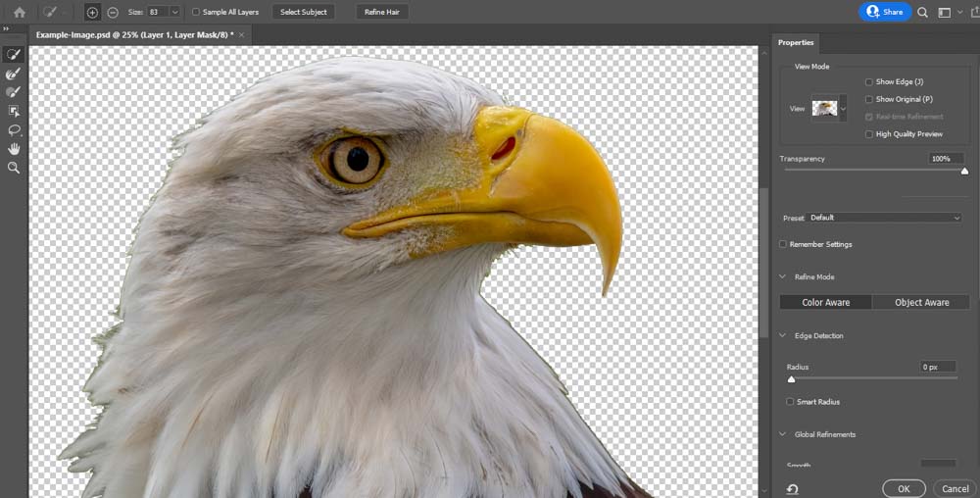Select the Lasso tool

[x=14, y=129]
